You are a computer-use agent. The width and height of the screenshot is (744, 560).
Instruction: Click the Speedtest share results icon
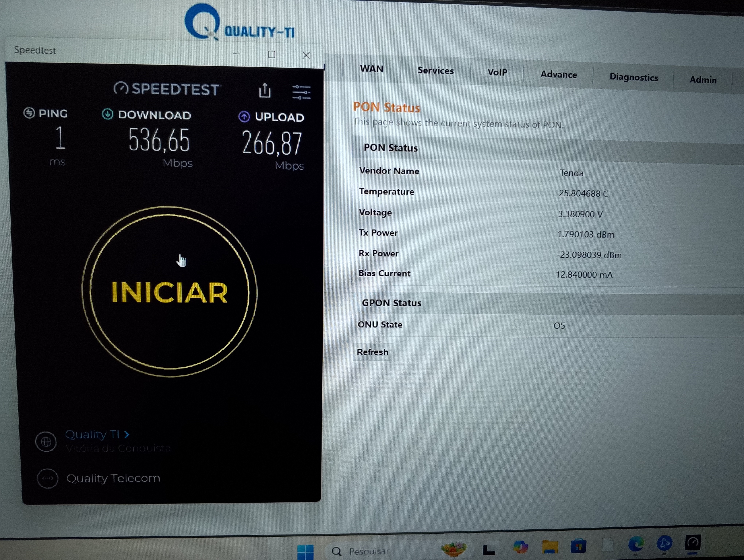[x=265, y=91]
